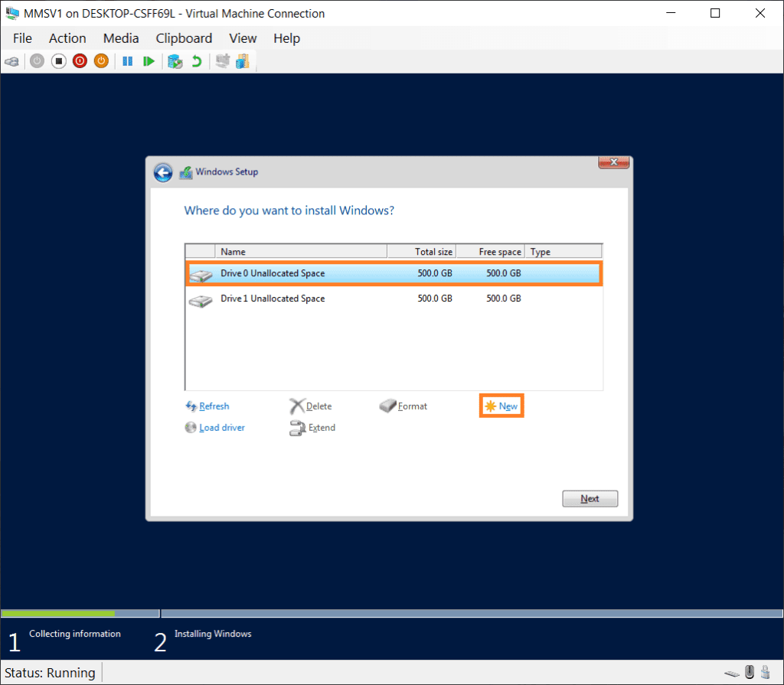Click the Refresh link

pos(207,406)
